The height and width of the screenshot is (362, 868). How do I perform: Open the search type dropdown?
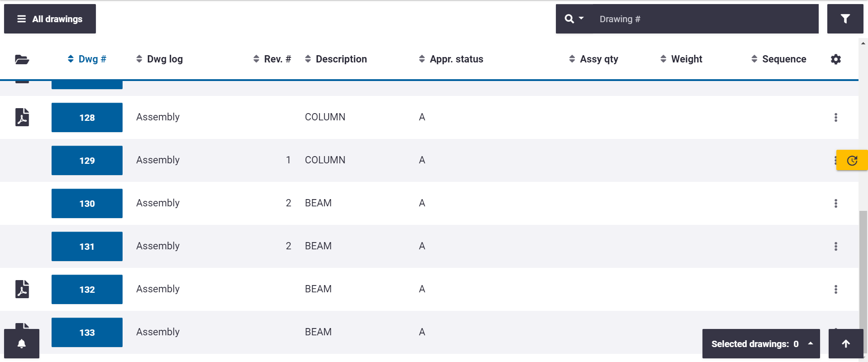(574, 19)
